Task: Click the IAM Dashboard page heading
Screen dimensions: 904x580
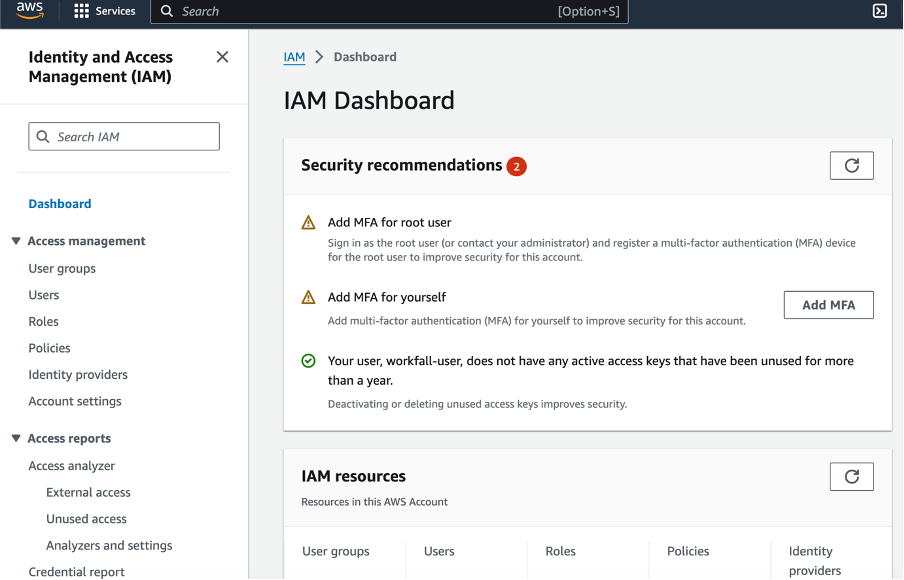Action: click(x=369, y=101)
